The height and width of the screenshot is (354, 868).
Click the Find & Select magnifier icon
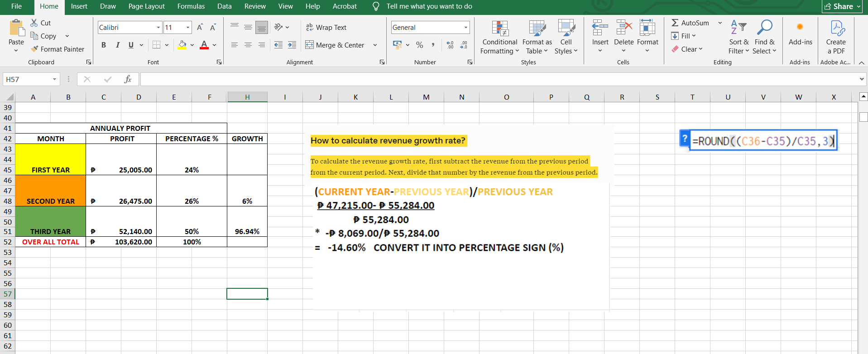click(764, 28)
